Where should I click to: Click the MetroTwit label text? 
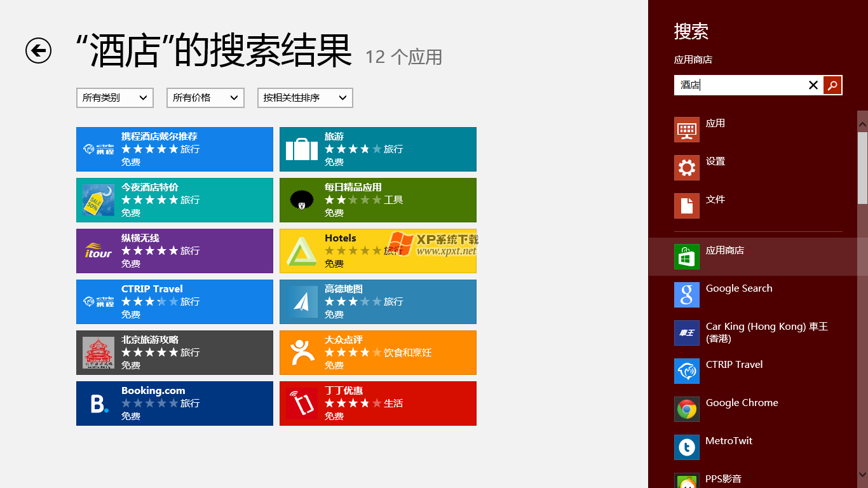click(729, 441)
